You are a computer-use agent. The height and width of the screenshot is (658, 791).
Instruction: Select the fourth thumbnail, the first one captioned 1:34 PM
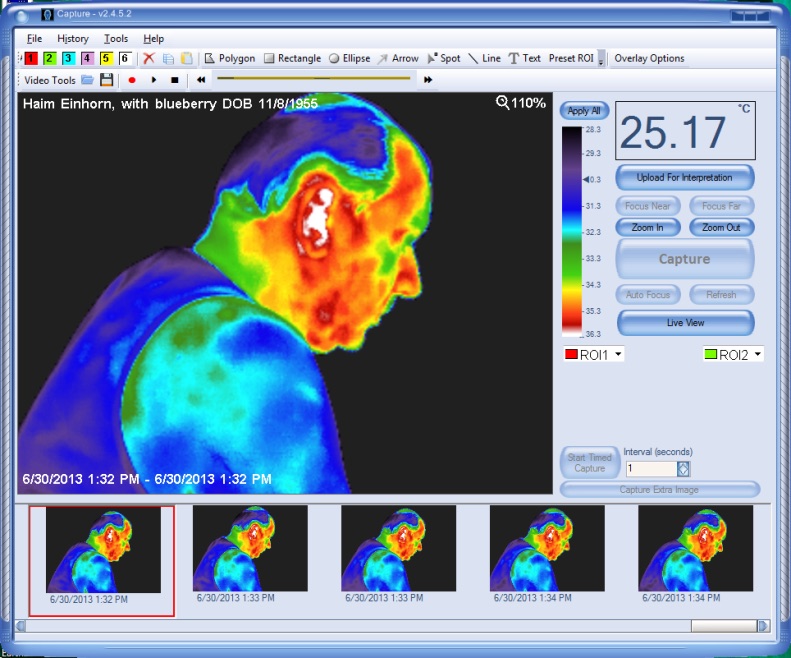click(547, 549)
